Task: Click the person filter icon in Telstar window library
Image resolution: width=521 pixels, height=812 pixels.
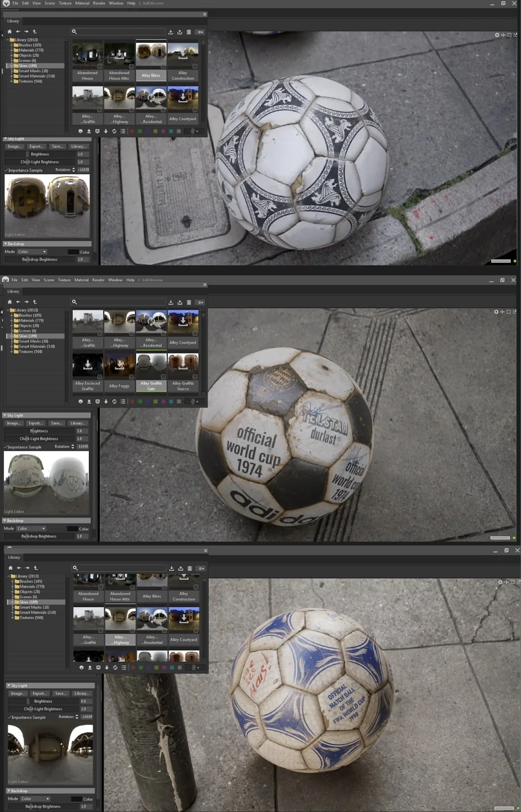Action: (89, 401)
